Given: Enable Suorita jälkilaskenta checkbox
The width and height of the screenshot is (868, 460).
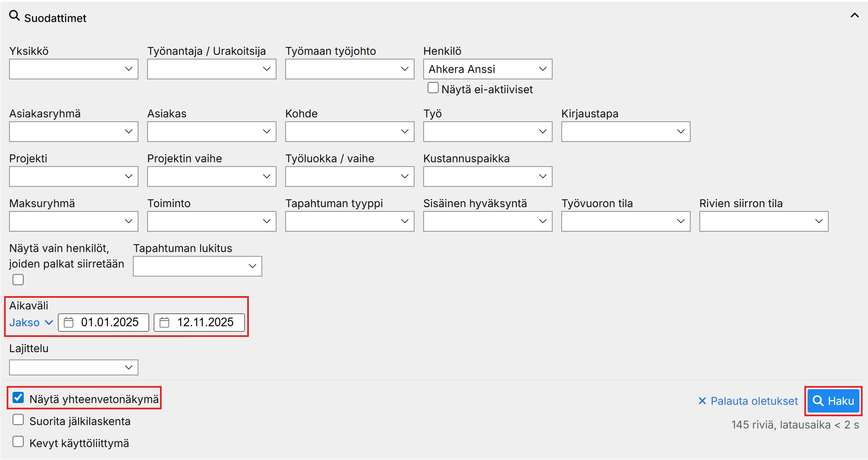Looking at the screenshot, I should point(18,420).
